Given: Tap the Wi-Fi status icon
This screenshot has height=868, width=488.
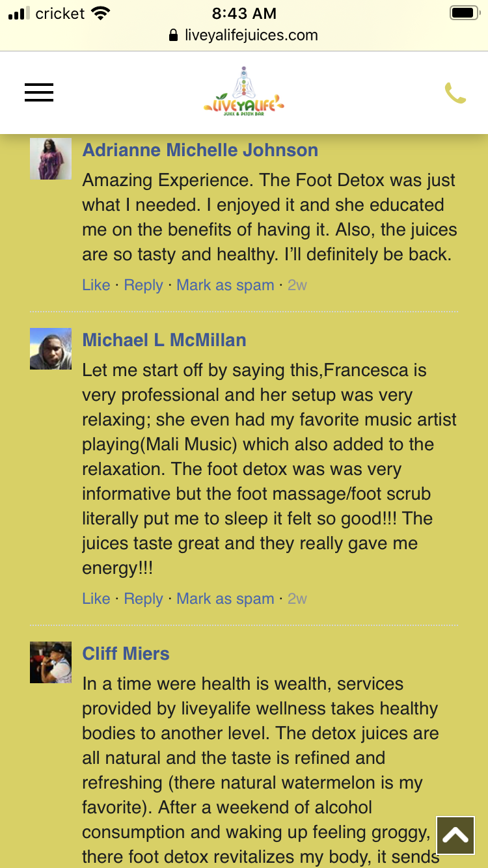Looking at the screenshot, I should [x=101, y=13].
